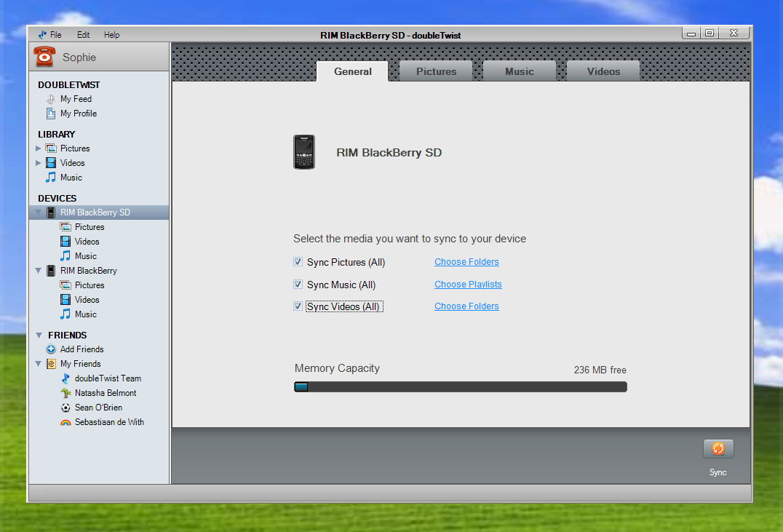Expand the Library Pictures tree arrow
Viewport: 783px width, 532px height.
pyautogui.click(x=38, y=148)
